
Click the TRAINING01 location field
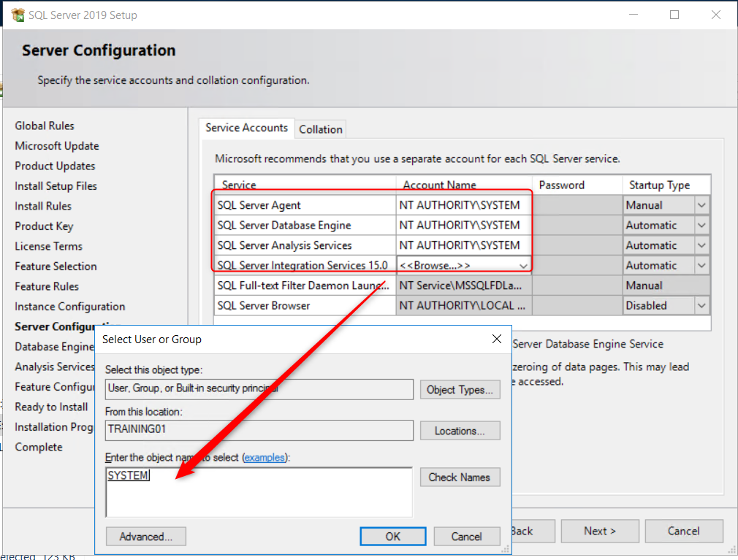(x=259, y=430)
